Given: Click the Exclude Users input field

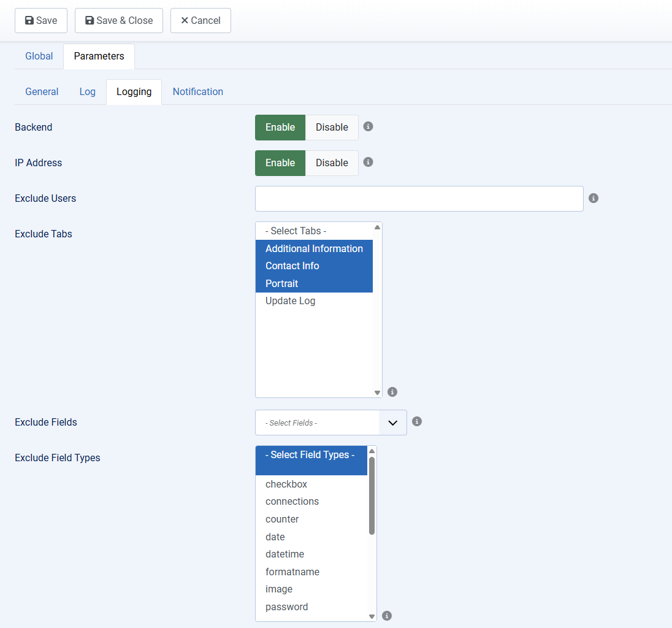Looking at the screenshot, I should 419,199.
